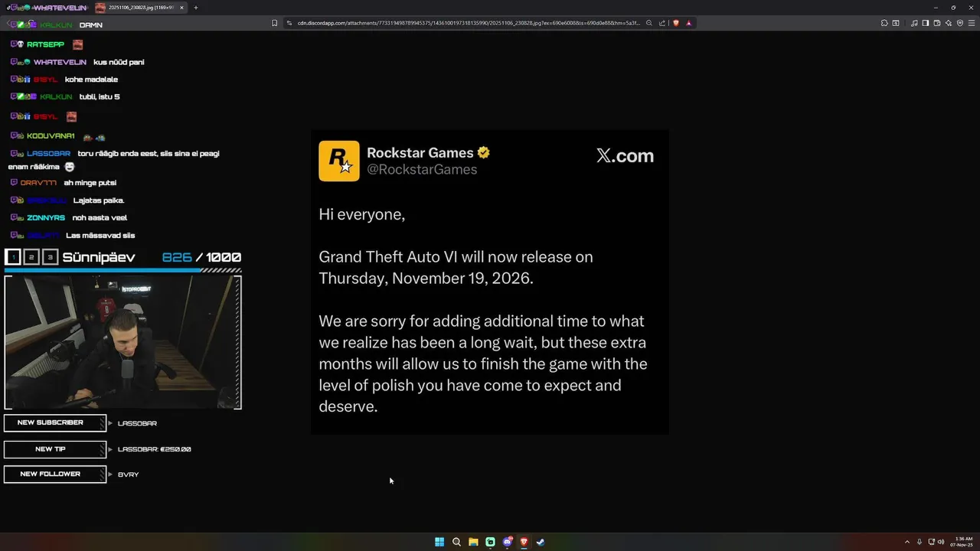Image resolution: width=980 pixels, height=551 pixels.
Task: Click the tipper text LASSOBAR: €250.00
Action: coord(155,449)
